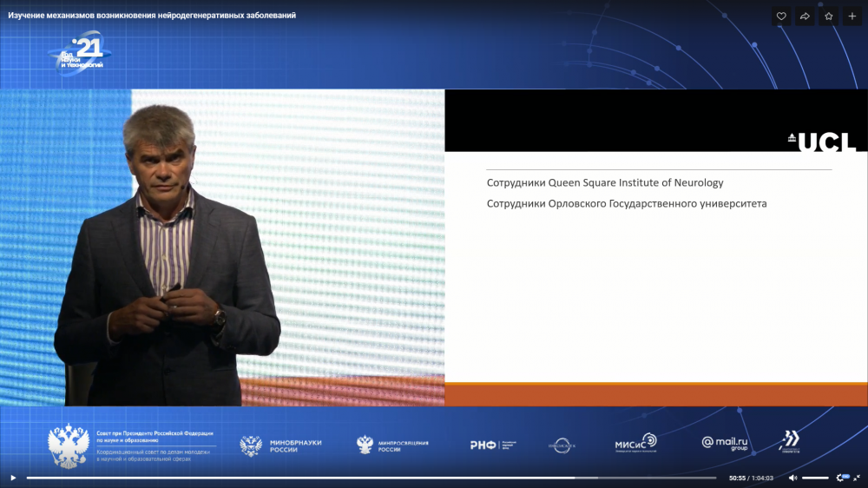Viewport: 868px width, 488px height.
Task: Click the video title 'Изучение механизмов возникновения нейродегенеративных заболеваний'
Action: 152,16
